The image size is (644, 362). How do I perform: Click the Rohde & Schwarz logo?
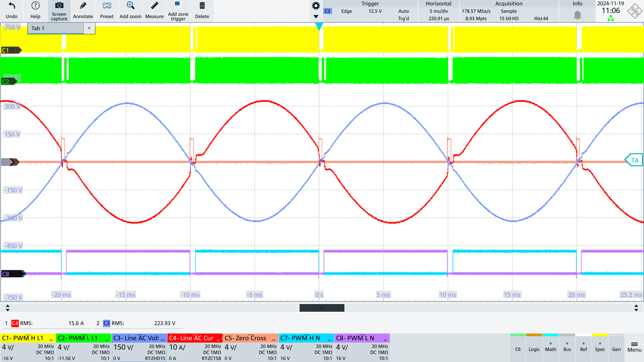634,11
